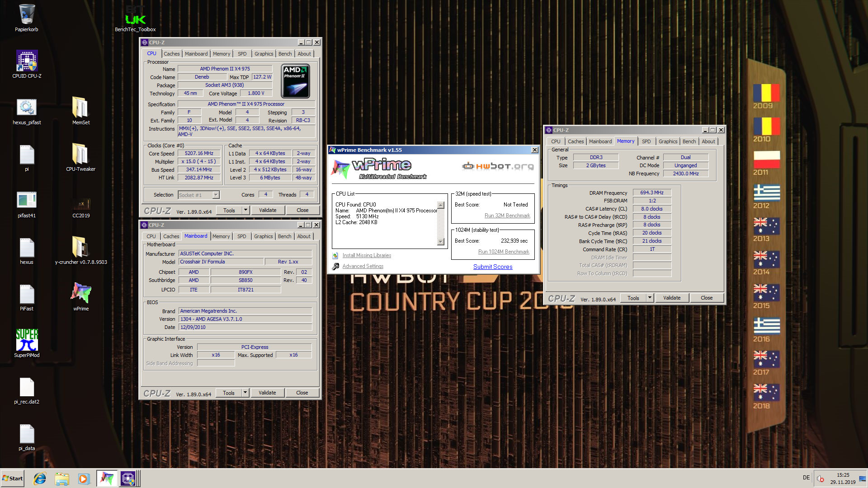The width and height of the screenshot is (868, 488).
Task: Open the Memory tab in the Mainboard window
Action: 221,236
